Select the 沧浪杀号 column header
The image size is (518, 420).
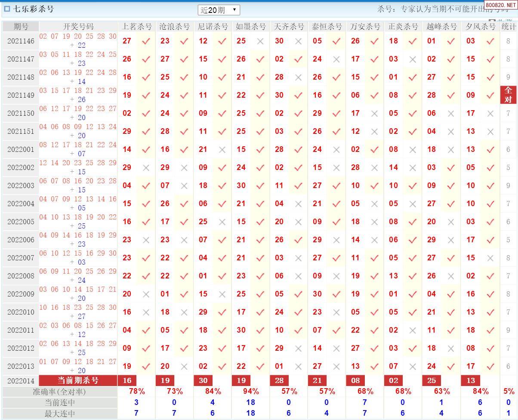click(175, 27)
